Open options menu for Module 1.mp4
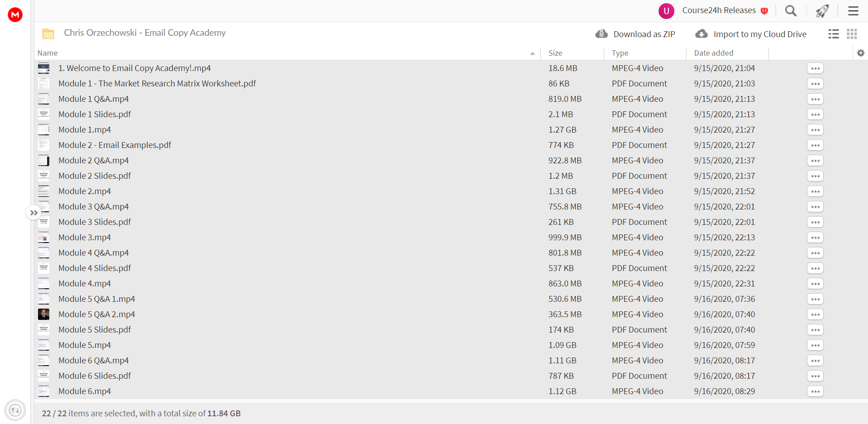This screenshot has width=868, height=424. click(815, 130)
